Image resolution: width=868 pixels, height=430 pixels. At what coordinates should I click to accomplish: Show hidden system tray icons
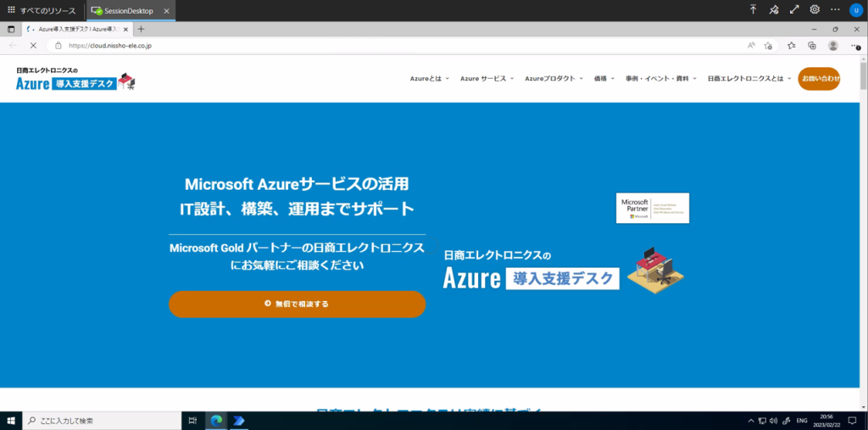tap(751, 421)
